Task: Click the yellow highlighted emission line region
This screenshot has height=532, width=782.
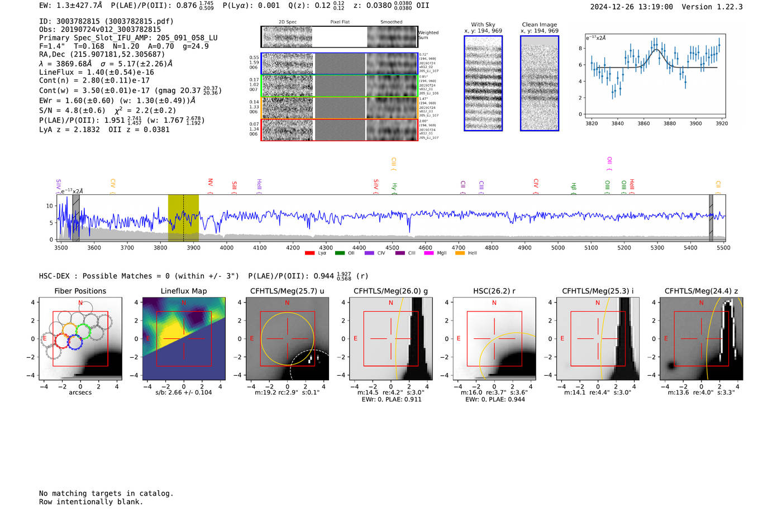Action: 183,218
